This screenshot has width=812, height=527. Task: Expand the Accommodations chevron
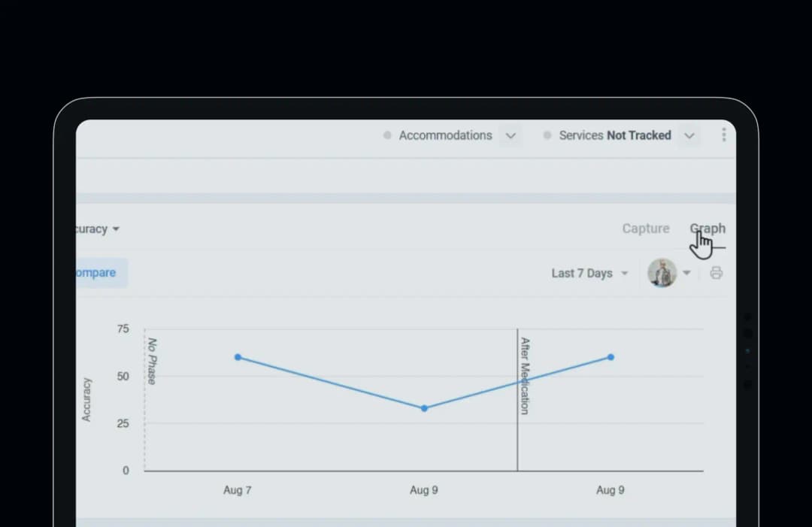click(x=511, y=135)
